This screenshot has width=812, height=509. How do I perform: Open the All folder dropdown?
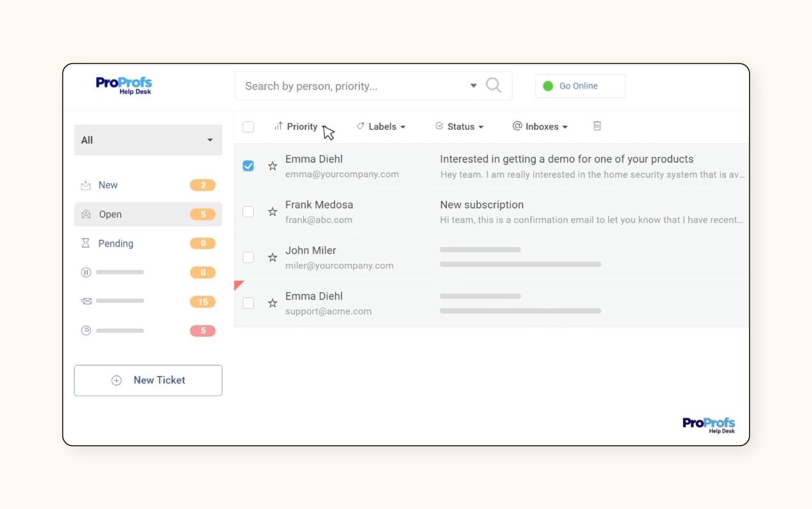(x=148, y=140)
